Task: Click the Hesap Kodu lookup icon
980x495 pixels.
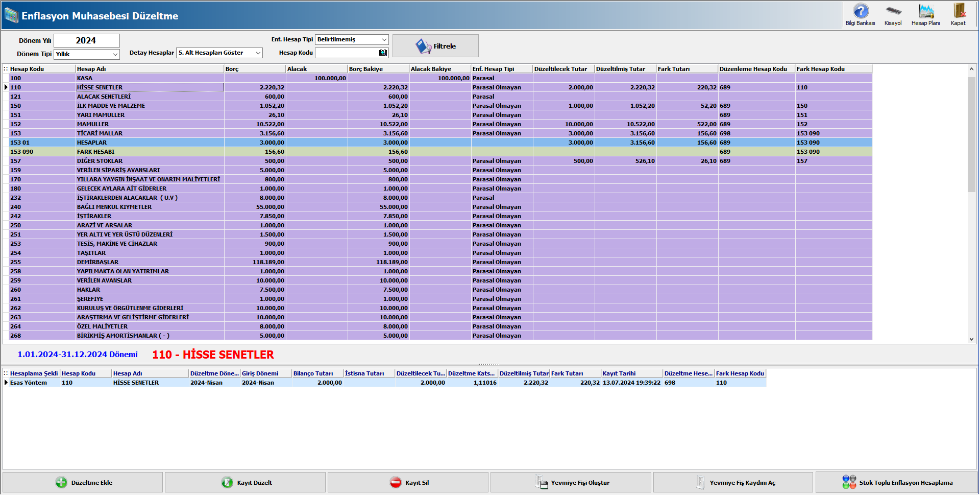Action: click(383, 53)
